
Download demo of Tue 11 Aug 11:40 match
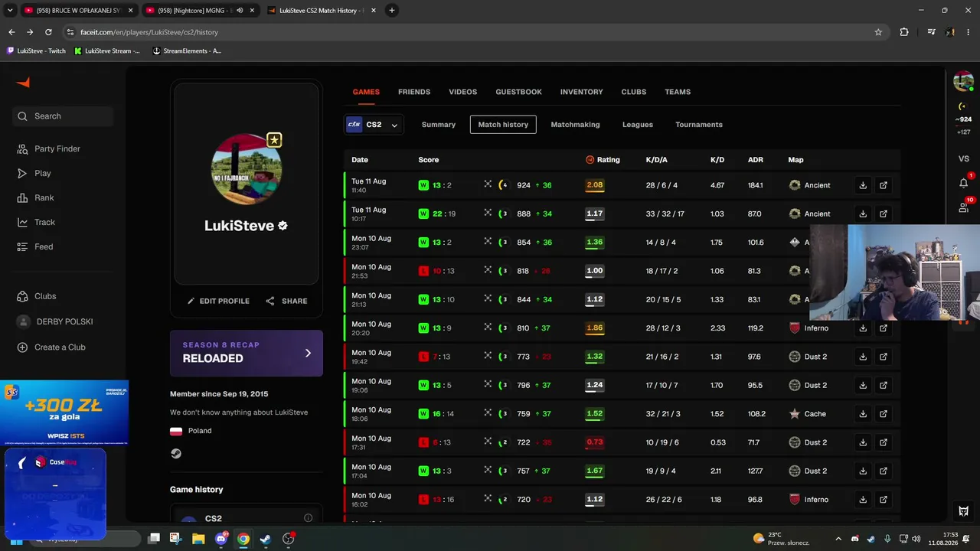863,185
